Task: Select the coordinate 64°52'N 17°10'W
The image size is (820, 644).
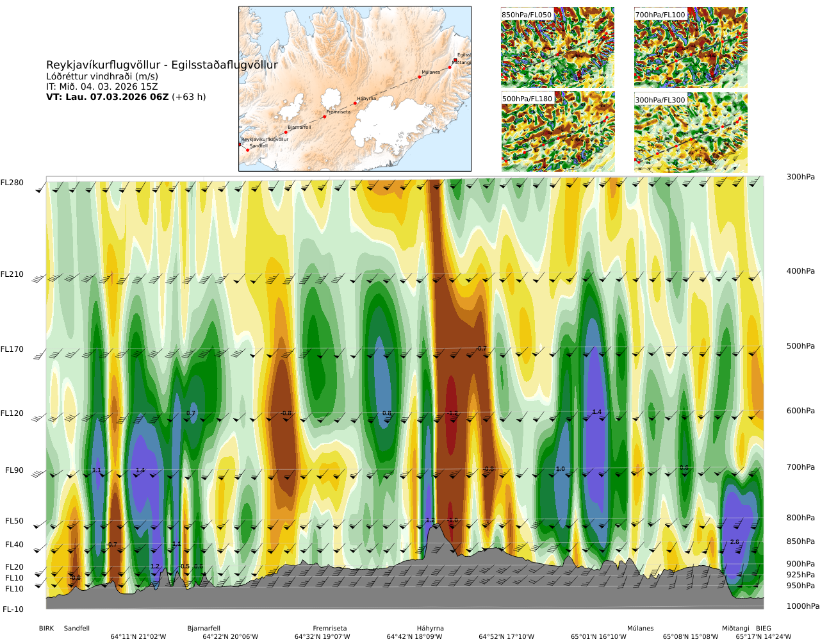Action: (x=507, y=637)
